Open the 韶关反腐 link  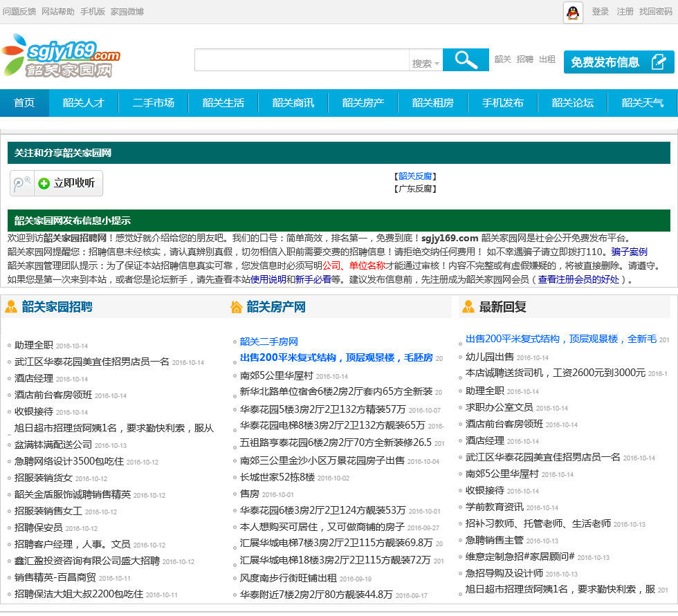pyautogui.click(x=415, y=176)
